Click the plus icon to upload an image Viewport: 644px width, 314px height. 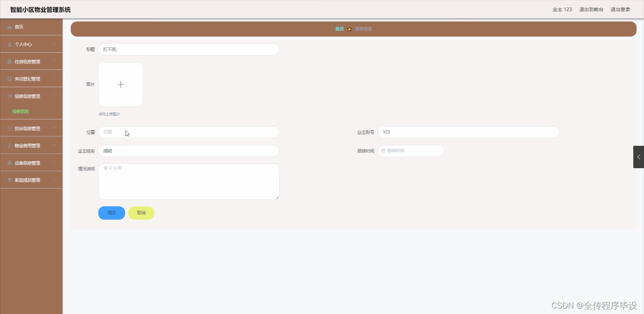120,84
